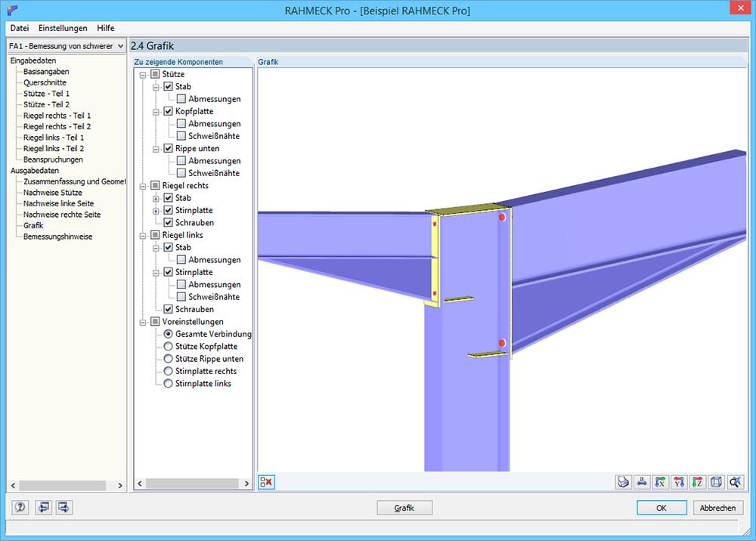Image resolution: width=756 pixels, height=541 pixels.
Task: Set view in Z direction
Action: pos(698,482)
